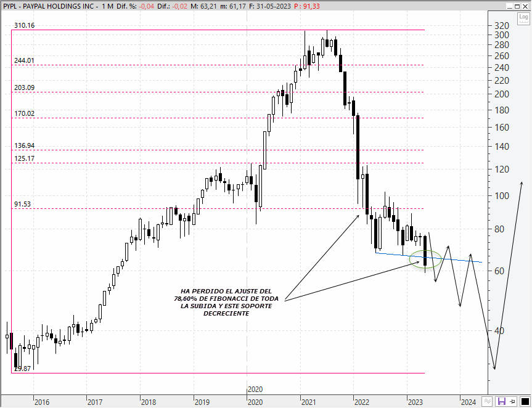The width and height of the screenshot is (532, 408).
Task: Select the 29.87 Fibonacci level label
Action: point(22,369)
